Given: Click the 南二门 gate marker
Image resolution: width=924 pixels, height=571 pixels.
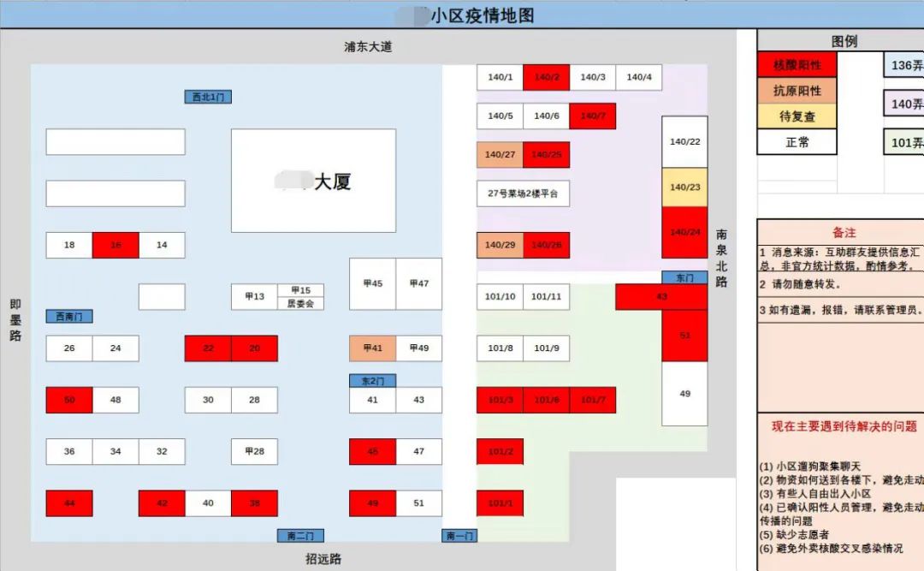Looking at the screenshot, I should [299, 534].
